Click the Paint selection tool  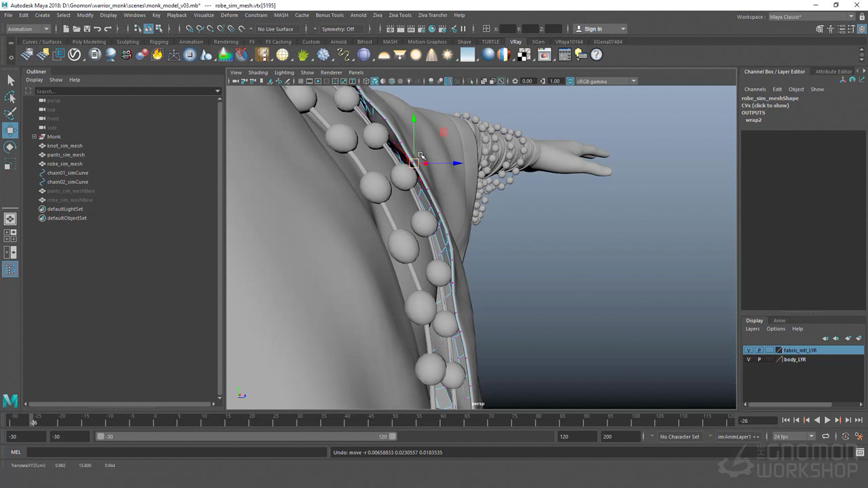pyautogui.click(x=10, y=114)
